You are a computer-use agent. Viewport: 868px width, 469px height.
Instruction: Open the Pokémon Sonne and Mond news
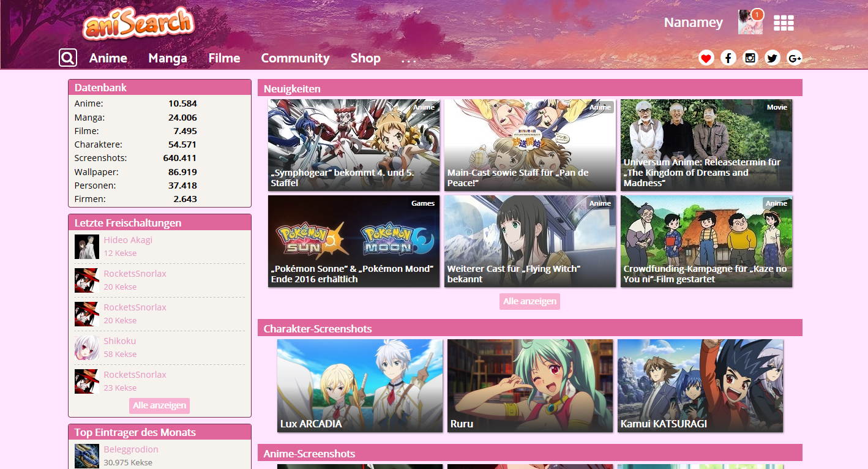tap(354, 241)
